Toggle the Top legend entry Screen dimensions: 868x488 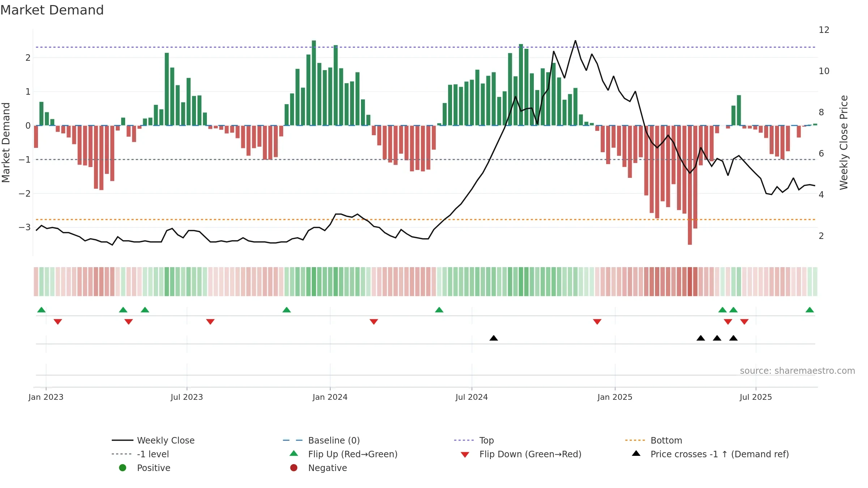[474, 440]
